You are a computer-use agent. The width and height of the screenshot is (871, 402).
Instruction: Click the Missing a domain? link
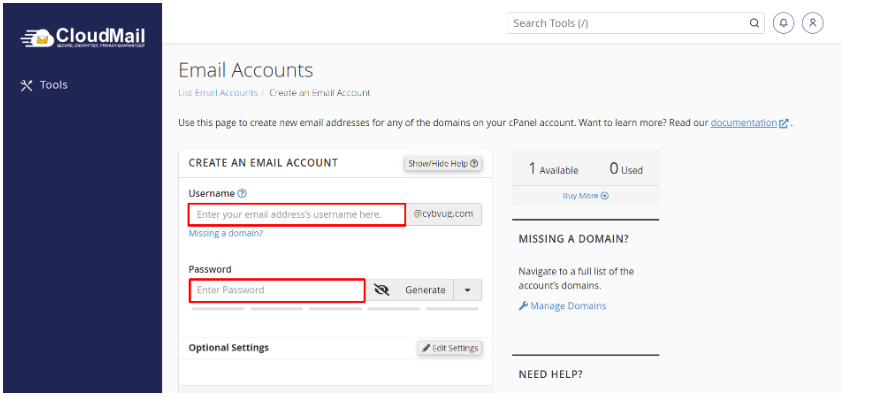tap(226, 233)
